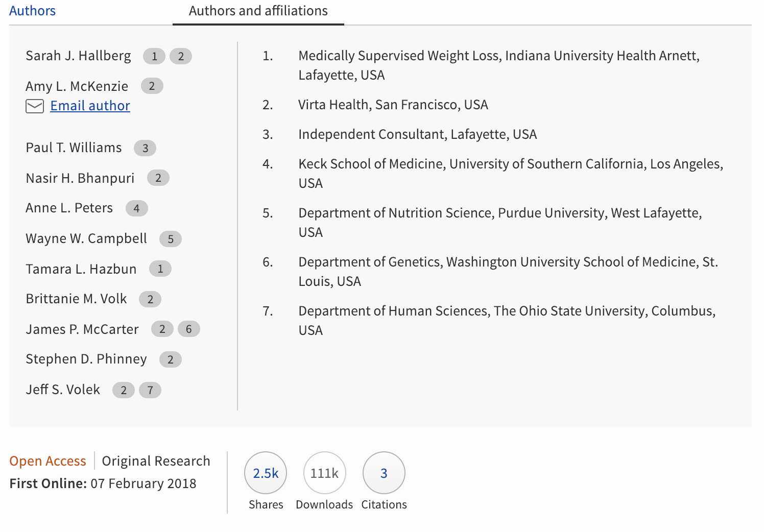Click affiliation badge 7 next to Jeff S. Volek
The image size is (764, 532).
(x=150, y=390)
